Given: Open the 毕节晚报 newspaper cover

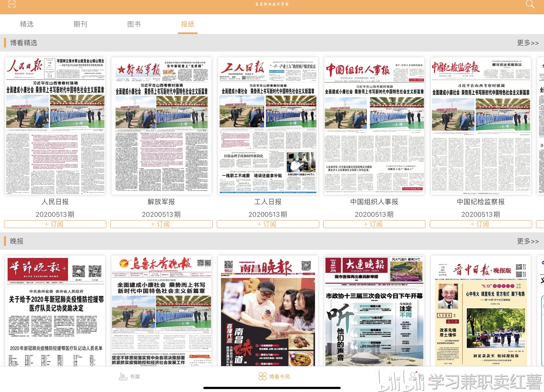Looking at the screenshot, I should [x=55, y=310].
